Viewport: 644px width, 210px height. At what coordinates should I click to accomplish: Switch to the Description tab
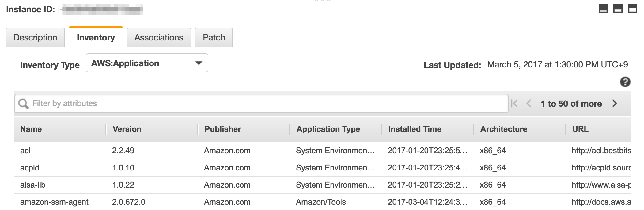click(35, 37)
